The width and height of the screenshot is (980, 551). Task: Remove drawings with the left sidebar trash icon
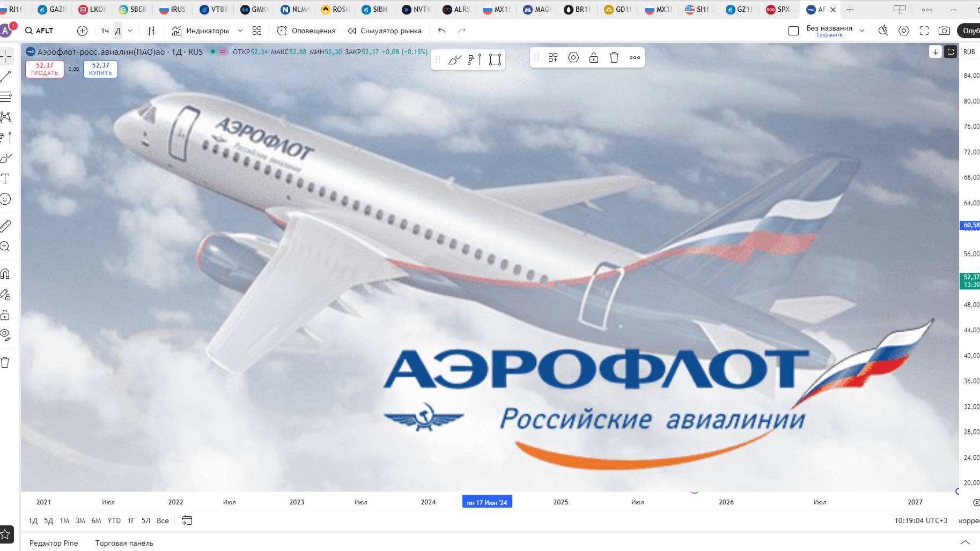click(5, 363)
